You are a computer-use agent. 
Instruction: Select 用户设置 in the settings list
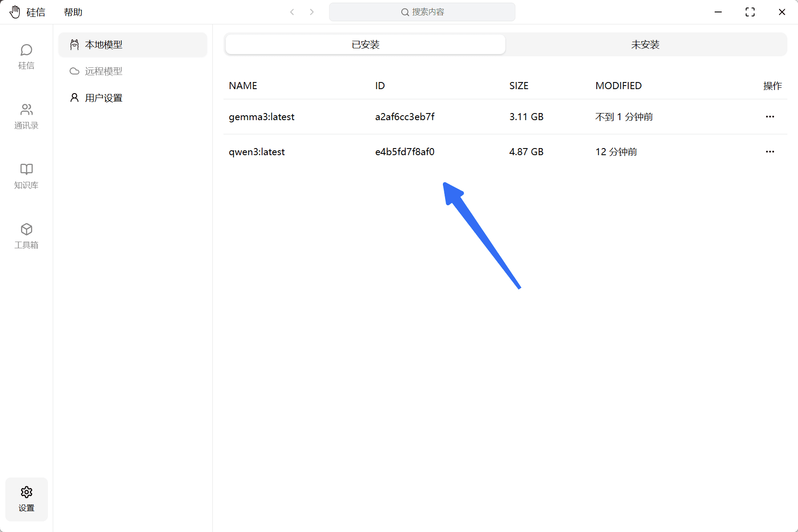(133, 98)
